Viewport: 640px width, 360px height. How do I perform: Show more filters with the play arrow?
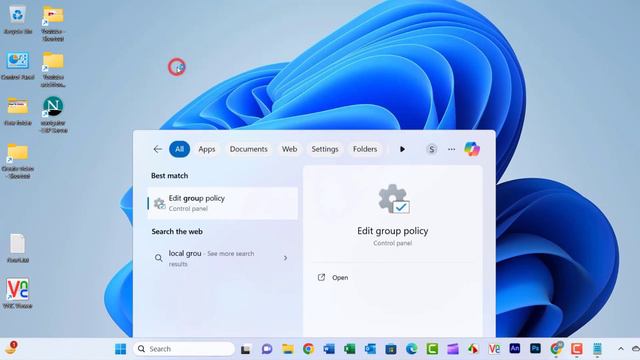(402, 149)
